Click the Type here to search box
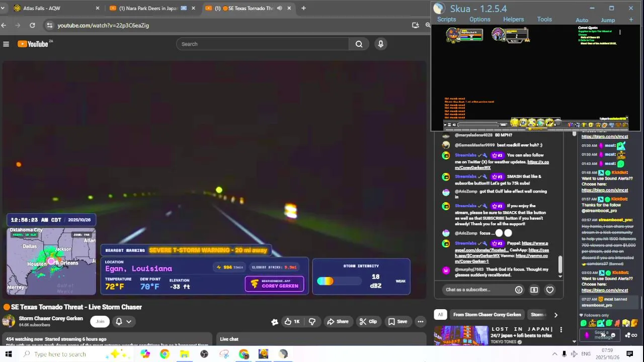This screenshot has width=644, height=362. (75, 354)
